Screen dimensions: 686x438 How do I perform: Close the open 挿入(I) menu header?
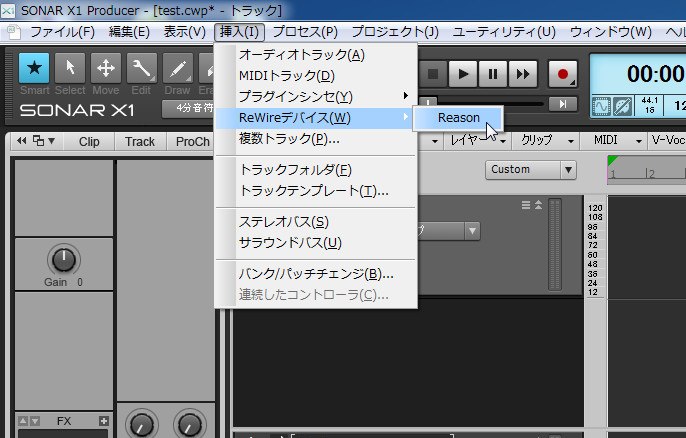[x=239, y=32]
